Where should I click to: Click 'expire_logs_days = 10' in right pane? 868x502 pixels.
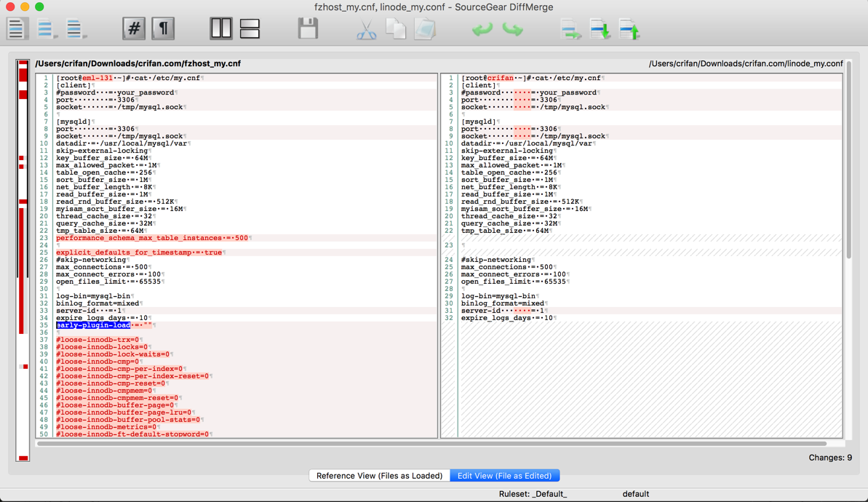[506, 318]
